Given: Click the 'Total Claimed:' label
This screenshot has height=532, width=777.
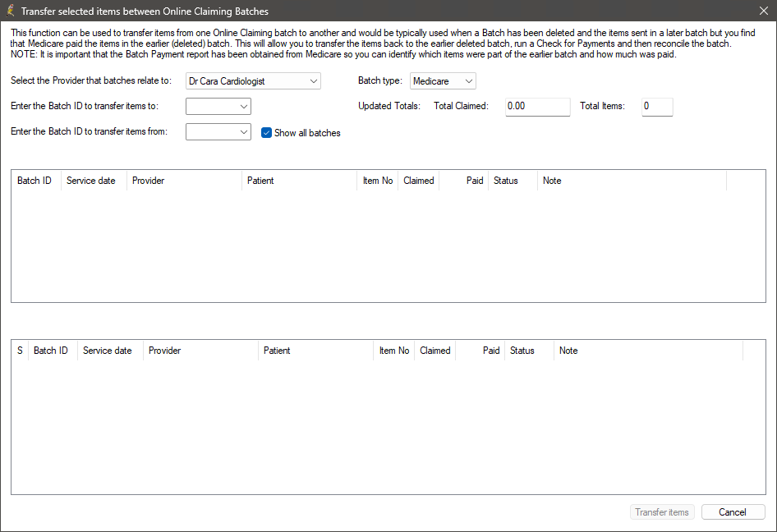Looking at the screenshot, I should point(461,106).
